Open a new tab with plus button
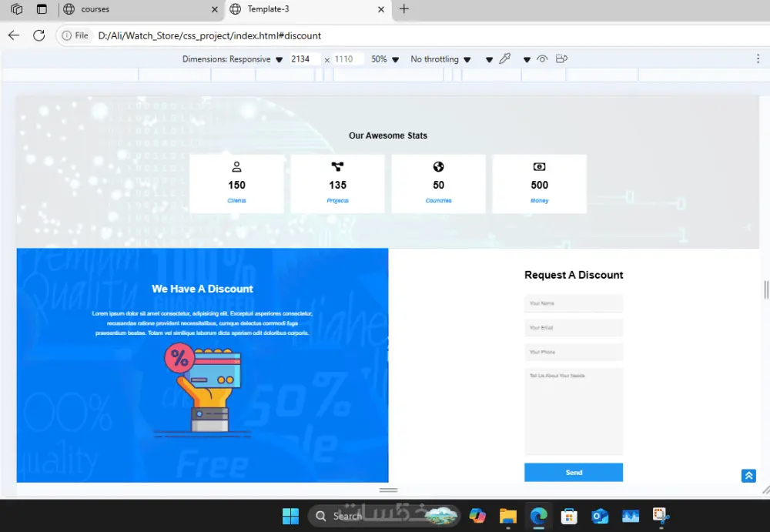The width and height of the screenshot is (770, 532). pyautogui.click(x=403, y=8)
